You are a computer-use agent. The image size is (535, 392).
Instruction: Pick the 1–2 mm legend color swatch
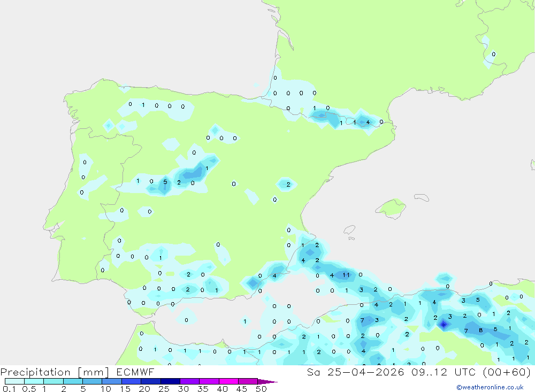pos(53,381)
